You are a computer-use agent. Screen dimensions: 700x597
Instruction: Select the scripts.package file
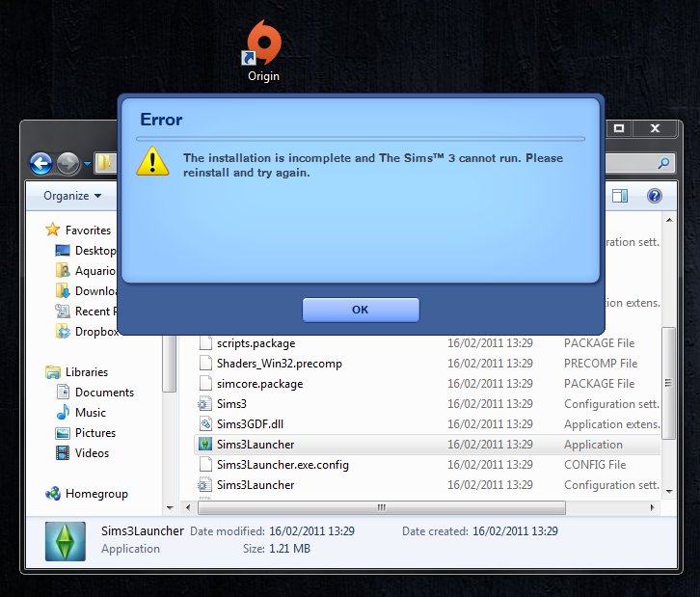(256, 343)
